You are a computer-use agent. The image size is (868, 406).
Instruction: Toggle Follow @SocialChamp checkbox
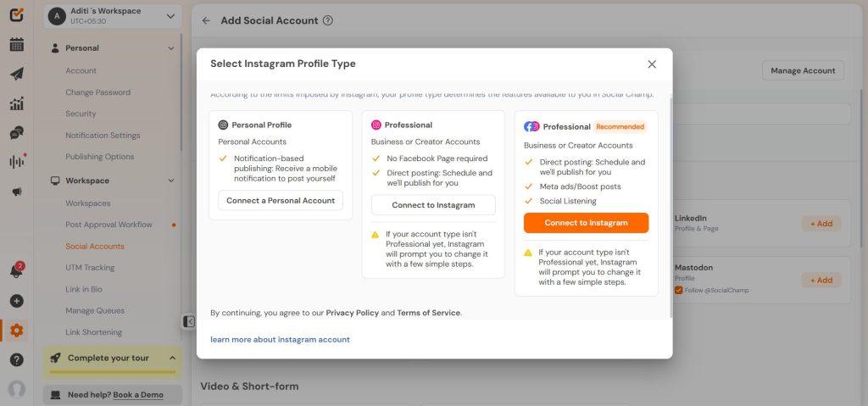[x=678, y=290]
